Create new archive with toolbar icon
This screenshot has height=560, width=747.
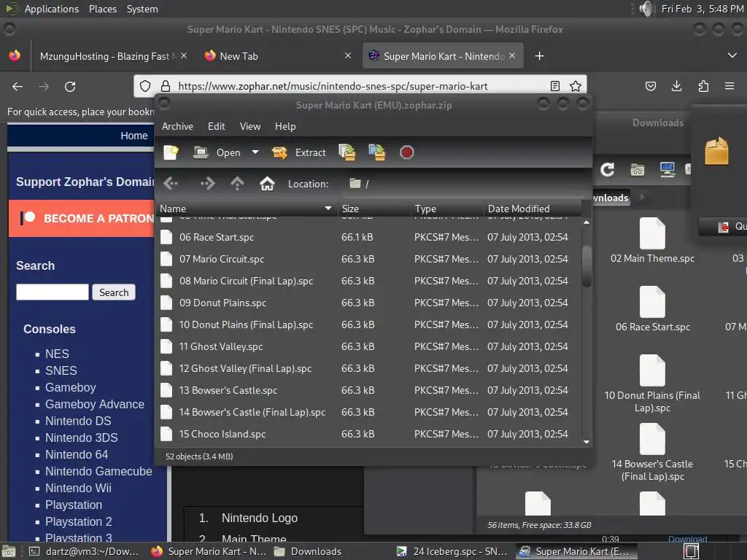[171, 152]
